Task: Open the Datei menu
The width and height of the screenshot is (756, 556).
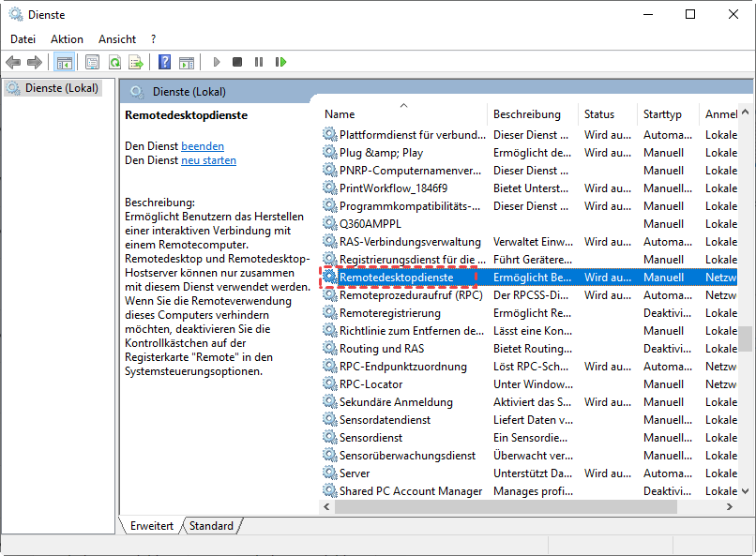Action: pos(23,39)
